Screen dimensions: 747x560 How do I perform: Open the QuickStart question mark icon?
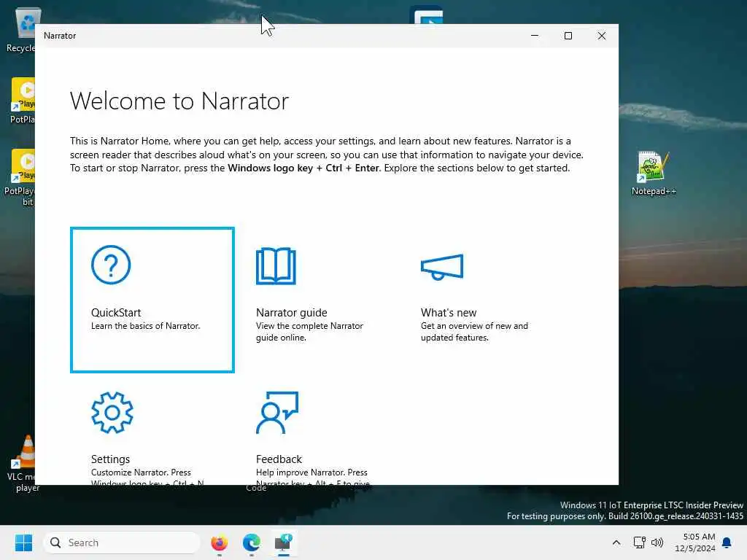[111, 265]
